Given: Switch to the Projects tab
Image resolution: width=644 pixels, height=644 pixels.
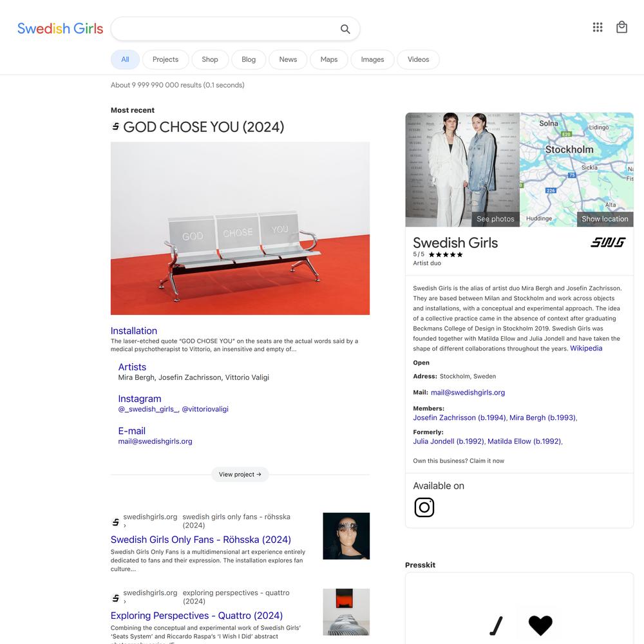Looking at the screenshot, I should pos(166,59).
